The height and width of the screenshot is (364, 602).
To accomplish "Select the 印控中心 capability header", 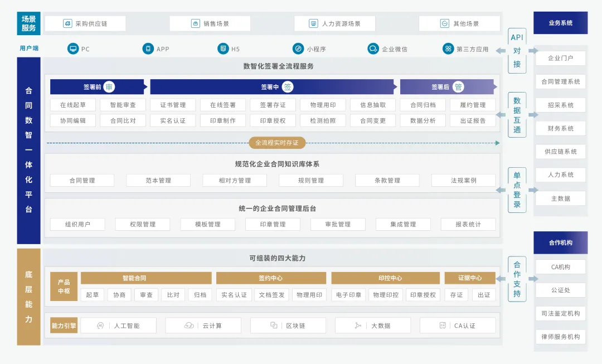I will [386, 278].
